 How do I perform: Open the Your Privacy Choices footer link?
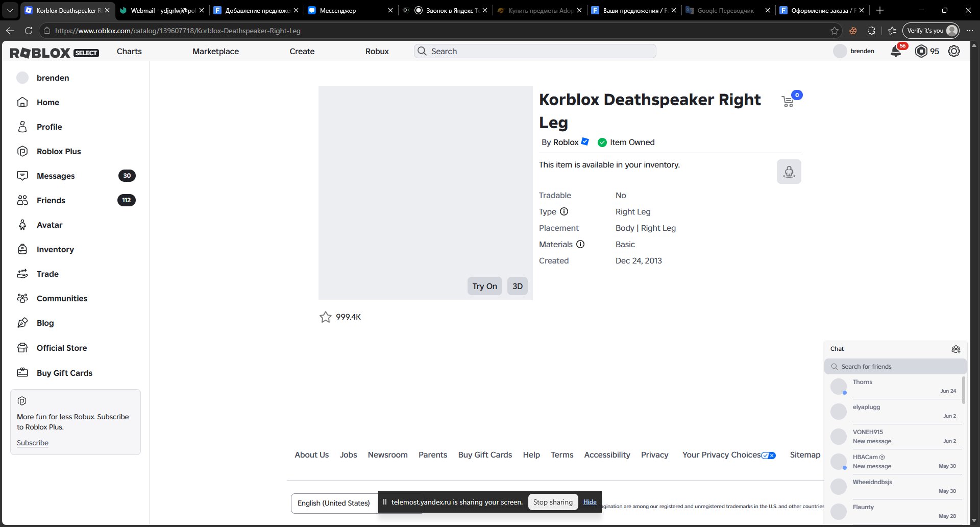tap(729, 455)
